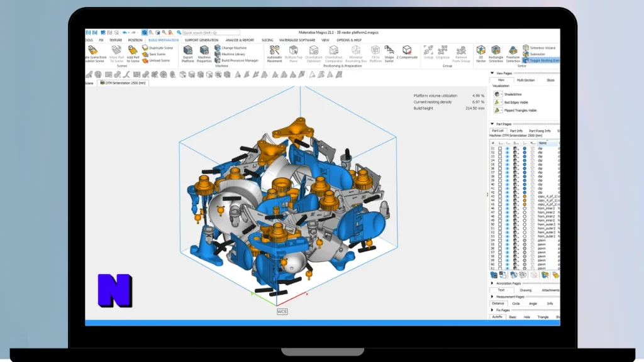644x362 pixels.
Task: Open the Options & Help tab
Action: click(x=349, y=40)
